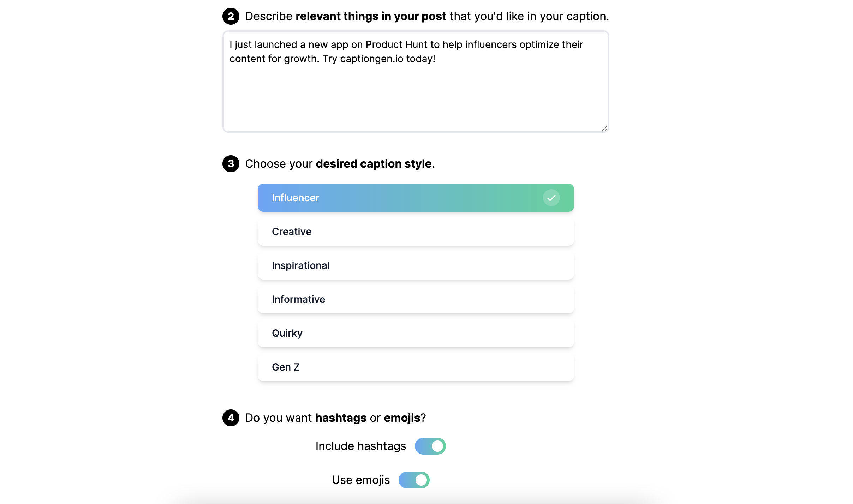Click the 'desired caption style' heading

point(374,164)
